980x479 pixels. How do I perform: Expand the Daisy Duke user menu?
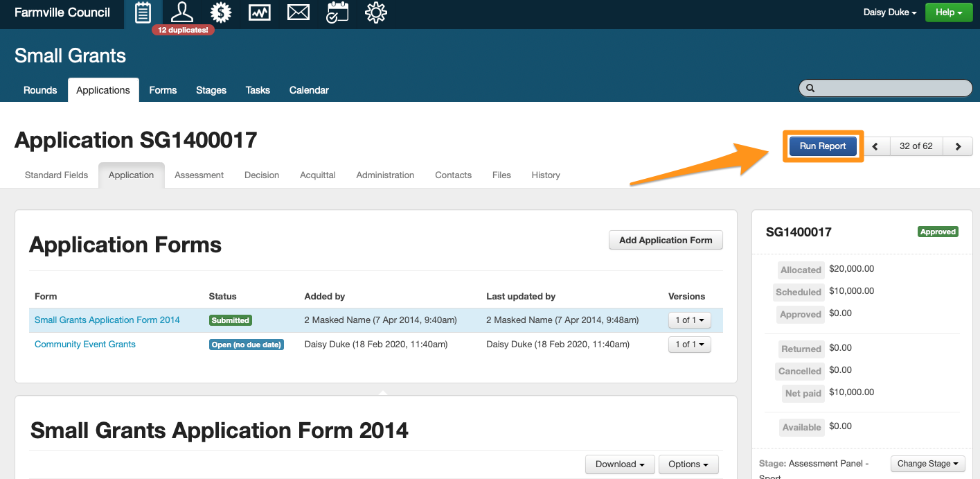(x=890, y=12)
